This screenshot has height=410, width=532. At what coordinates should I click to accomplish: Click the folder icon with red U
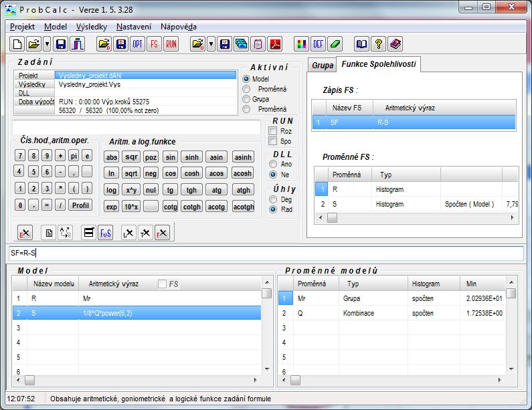pyautogui.click(x=198, y=44)
